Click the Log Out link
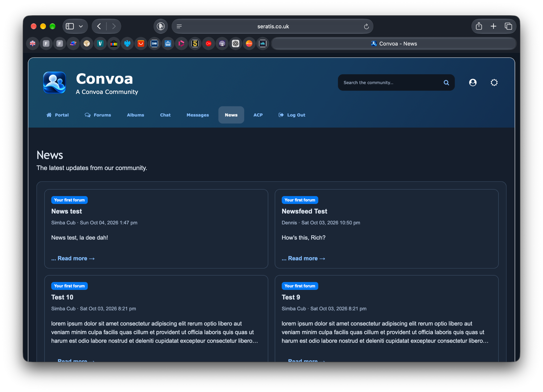Image resolution: width=543 pixels, height=392 pixels. (x=292, y=115)
